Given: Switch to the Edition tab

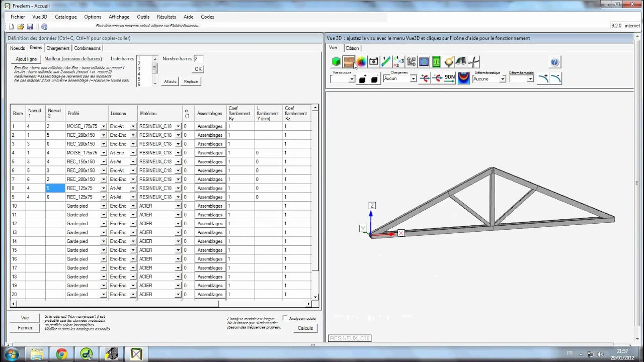Looking at the screenshot, I should [352, 48].
